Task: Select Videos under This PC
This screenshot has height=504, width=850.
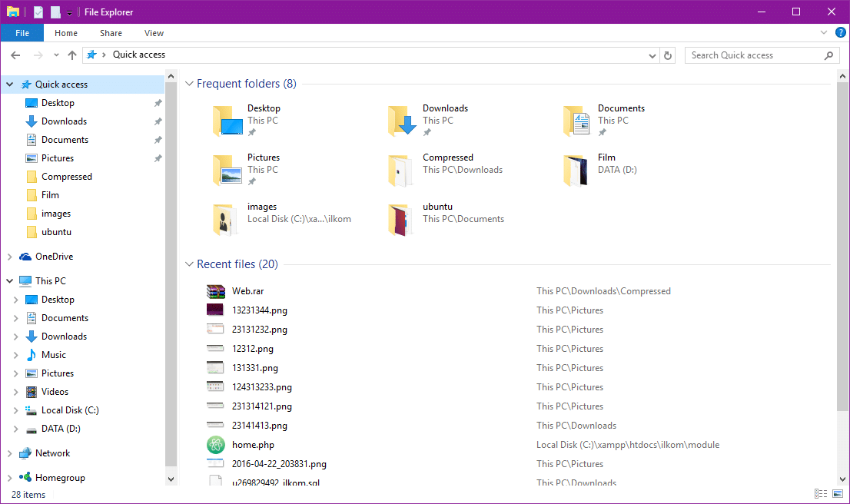Action: point(55,392)
